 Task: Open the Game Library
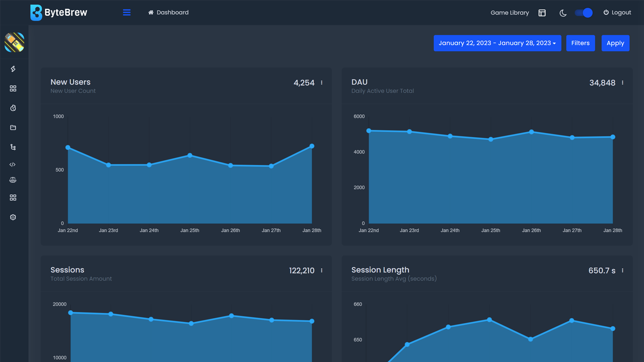pyautogui.click(x=509, y=13)
